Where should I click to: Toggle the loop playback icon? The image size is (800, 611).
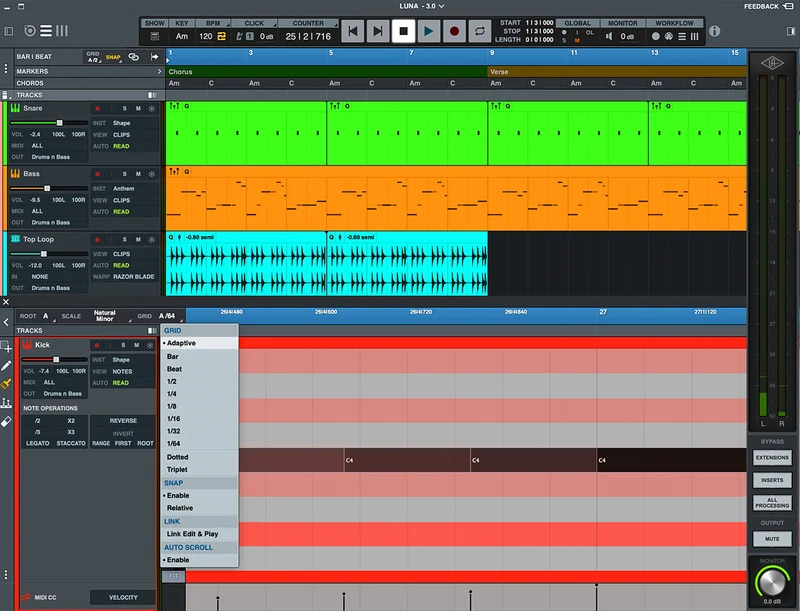pyautogui.click(x=480, y=31)
